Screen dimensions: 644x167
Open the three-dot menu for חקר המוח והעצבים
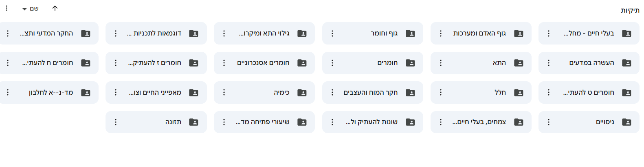tap(332, 93)
